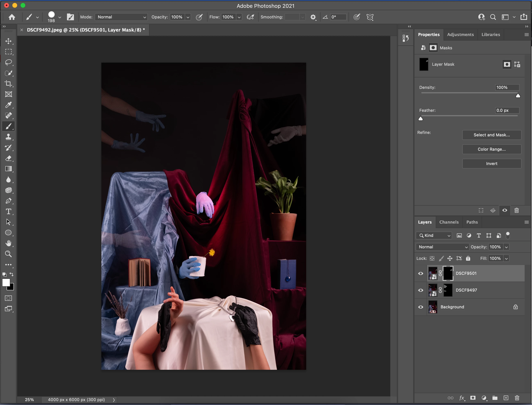532x405 pixels.
Task: Click delete layer trash icon
Action: click(x=517, y=398)
